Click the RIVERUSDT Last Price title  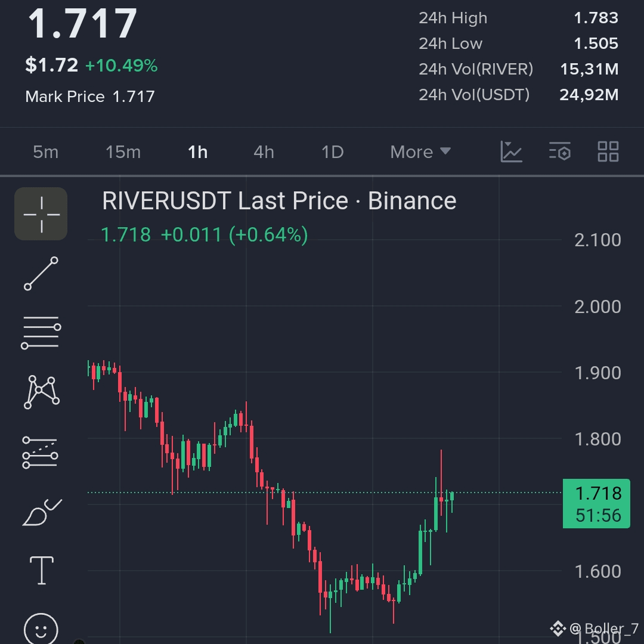(x=279, y=201)
